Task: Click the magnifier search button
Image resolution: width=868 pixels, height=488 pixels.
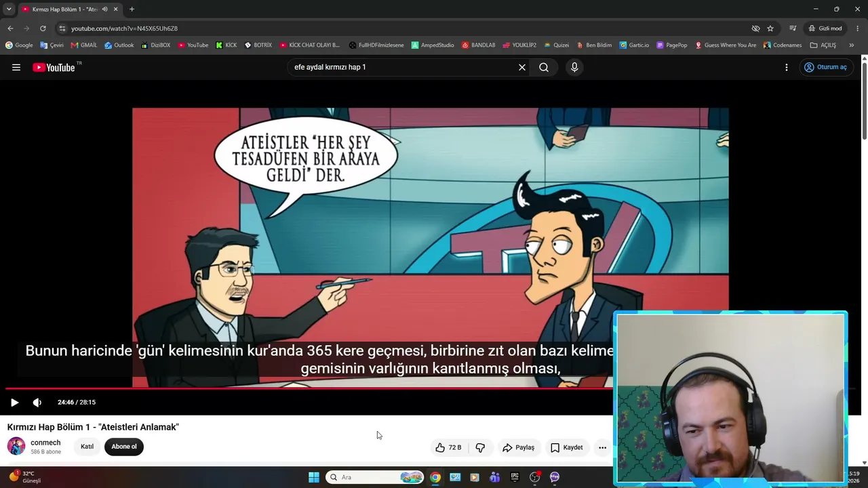Action: click(x=544, y=67)
